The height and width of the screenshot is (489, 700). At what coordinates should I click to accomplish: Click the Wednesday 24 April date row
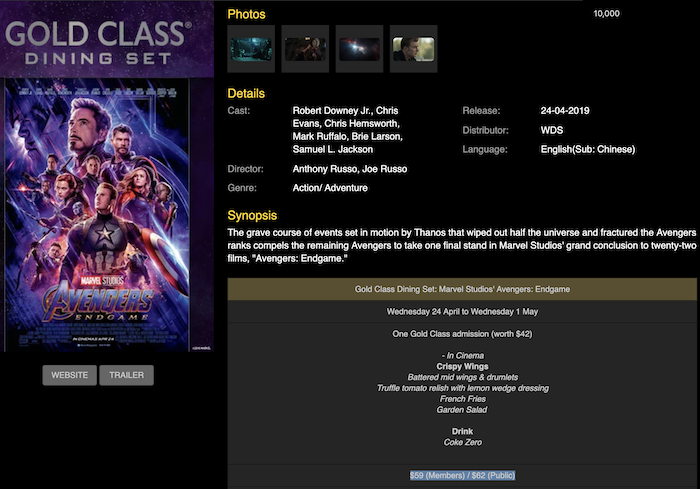click(x=462, y=311)
